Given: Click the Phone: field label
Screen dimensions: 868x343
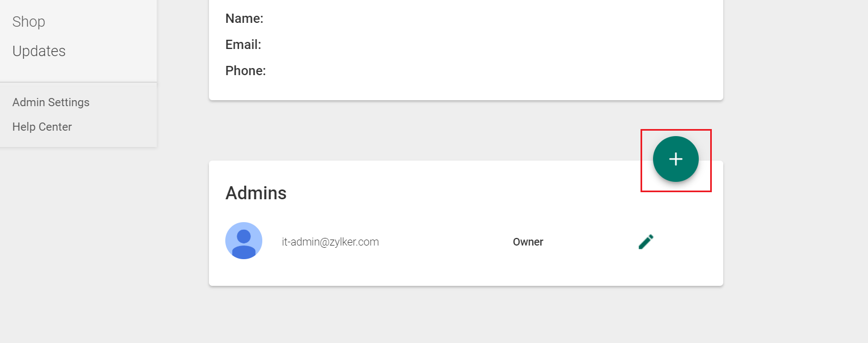Looking at the screenshot, I should click(245, 71).
